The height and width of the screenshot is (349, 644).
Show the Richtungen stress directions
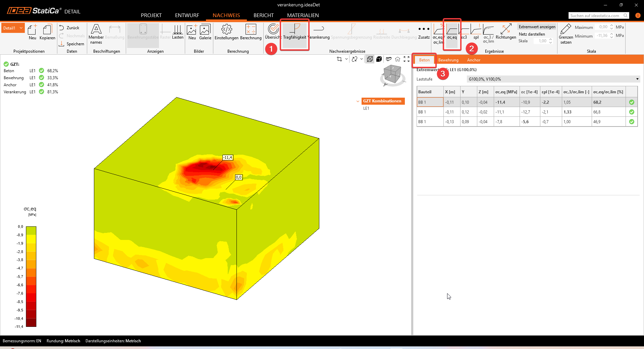(x=505, y=32)
